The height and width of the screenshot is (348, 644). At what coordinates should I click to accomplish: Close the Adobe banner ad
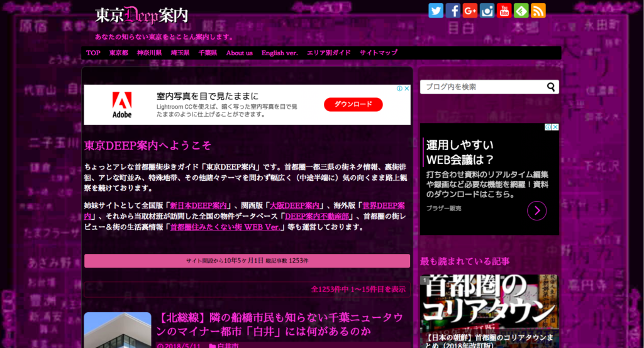click(407, 89)
